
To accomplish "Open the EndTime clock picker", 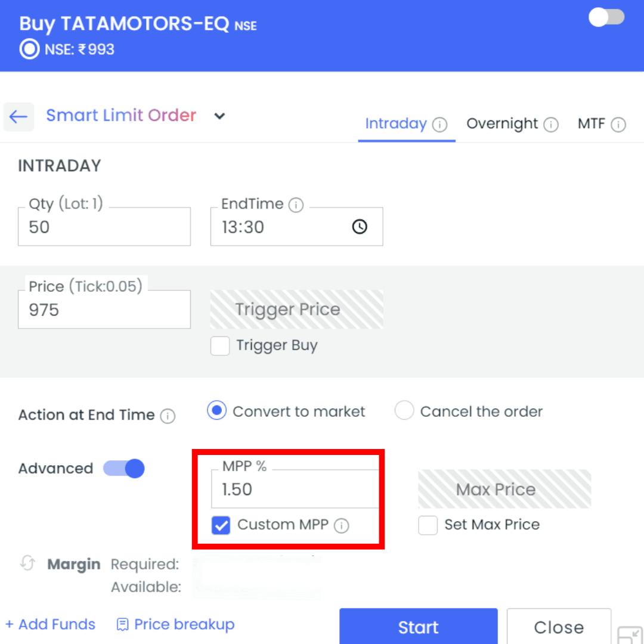I will point(360,227).
